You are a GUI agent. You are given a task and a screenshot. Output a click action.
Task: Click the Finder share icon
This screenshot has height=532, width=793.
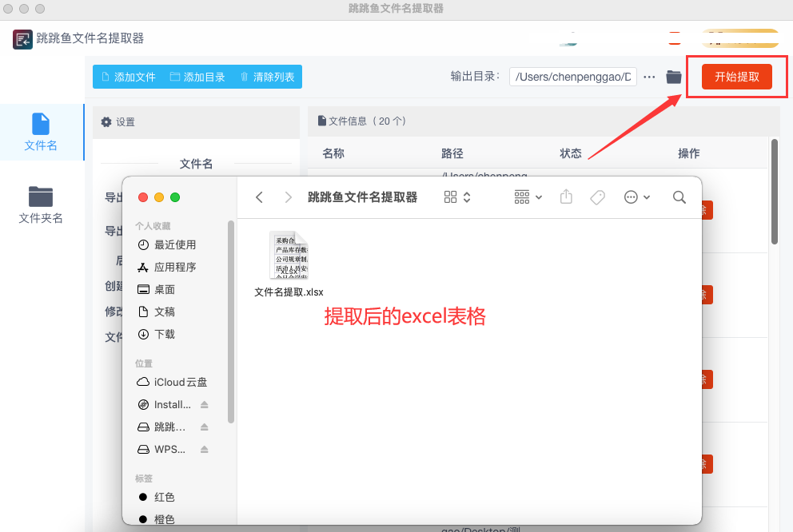pyautogui.click(x=567, y=197)
